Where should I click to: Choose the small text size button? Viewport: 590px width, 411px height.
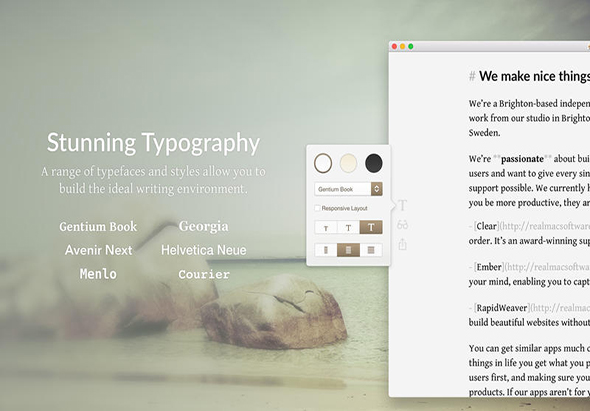326,228
